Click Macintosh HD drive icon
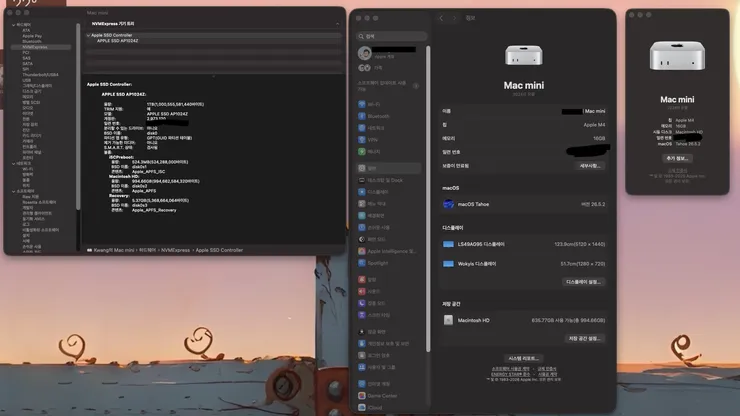Image resolution: width=740 pixels, height=416 pixels. (x=448, y=320)
